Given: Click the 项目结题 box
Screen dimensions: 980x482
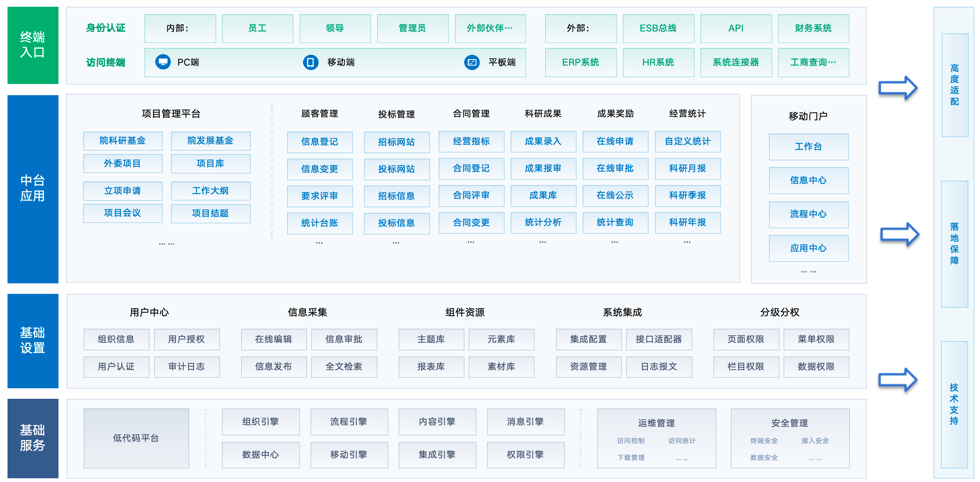Looking at the screenshot, I should [x=211, y=213].
